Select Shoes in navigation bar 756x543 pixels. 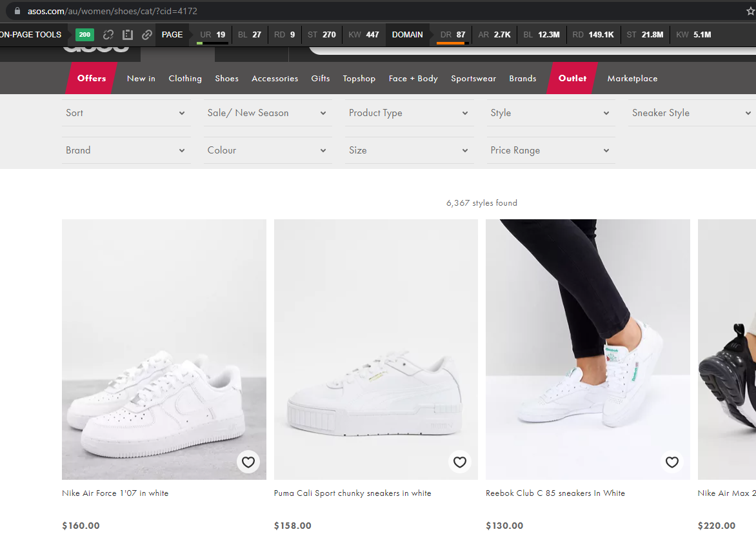point(226,78)
